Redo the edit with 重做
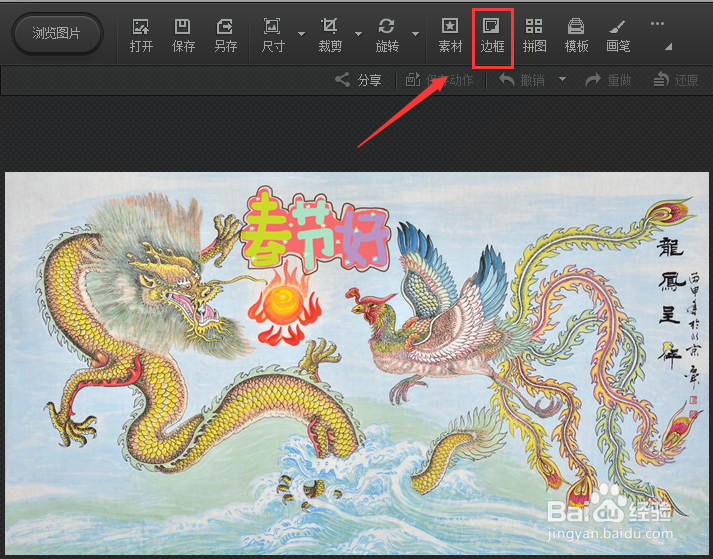 pyautogui.click(x=608, y=81)
